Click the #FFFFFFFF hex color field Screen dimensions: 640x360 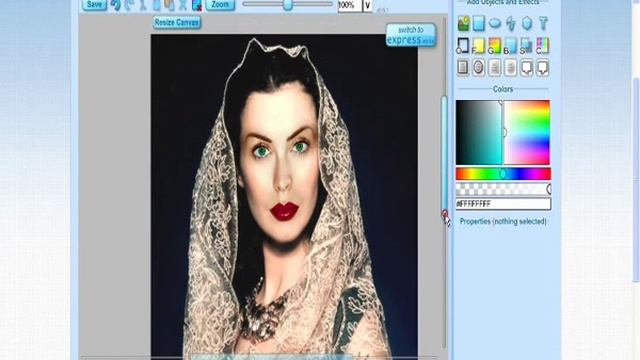(x=503, y=204)
